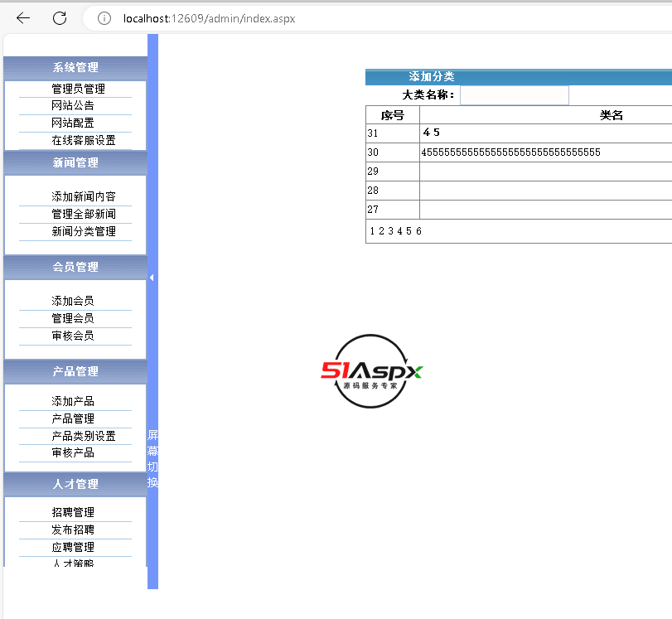The image size is (672, 619).
Task: View site information icon in address bar
Action: 104,18
